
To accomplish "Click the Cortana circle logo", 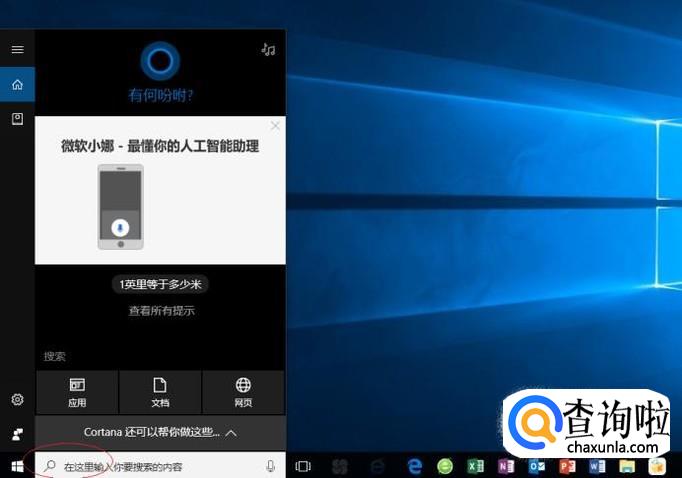I will click(160, 61).
